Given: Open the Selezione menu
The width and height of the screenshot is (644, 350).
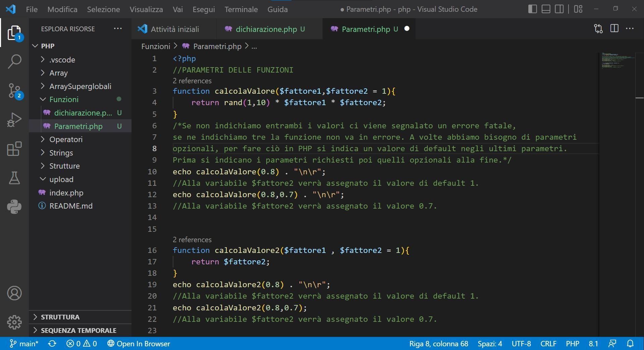Looking at the screenshot, I should [103, 9].
